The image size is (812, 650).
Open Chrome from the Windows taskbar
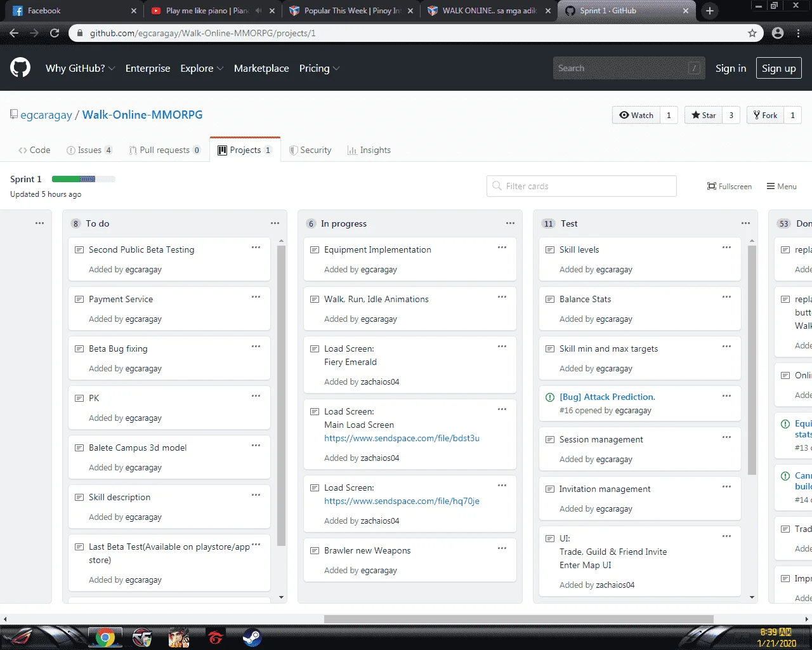point(105,638)
